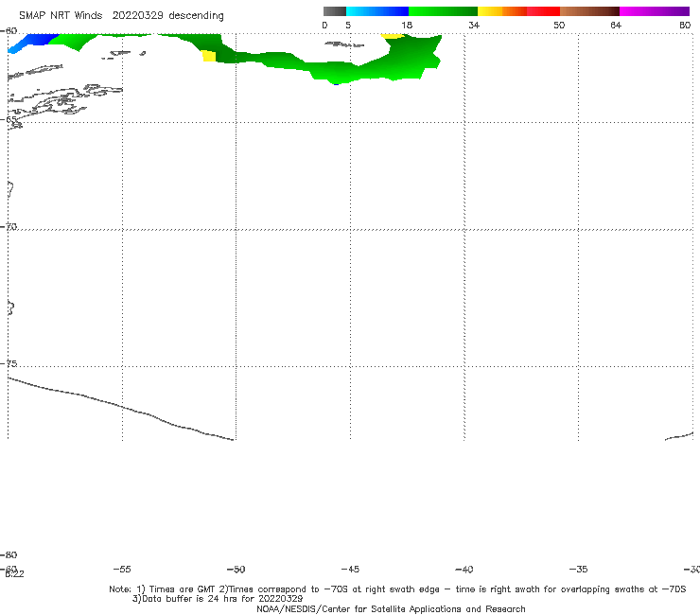Select the gray segment of the color bar
The width and height of the screenshot is (700, 615).
point(335,11)
